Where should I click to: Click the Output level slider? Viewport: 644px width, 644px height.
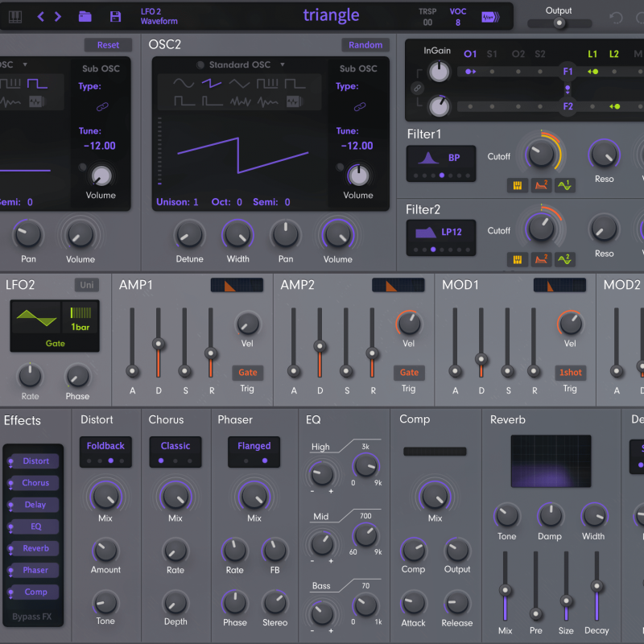[559, 23]
